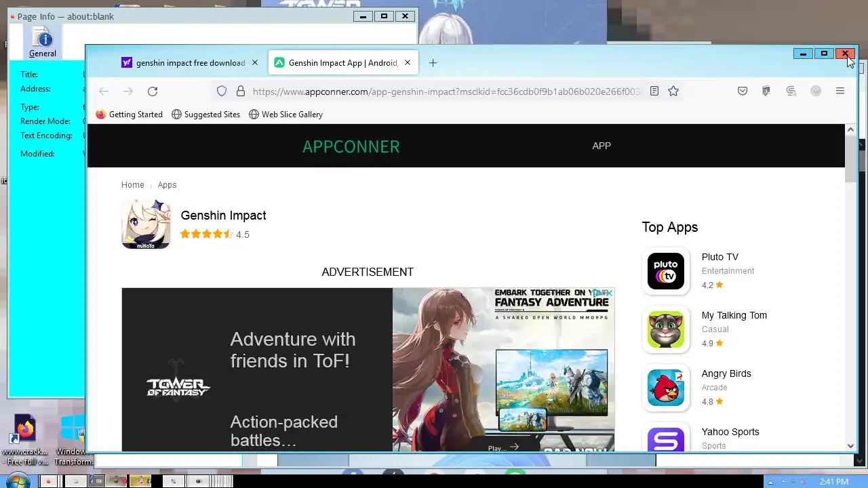Click the Angry Birds app title
The width and height of the screenshot is (868, 488).
726,373
